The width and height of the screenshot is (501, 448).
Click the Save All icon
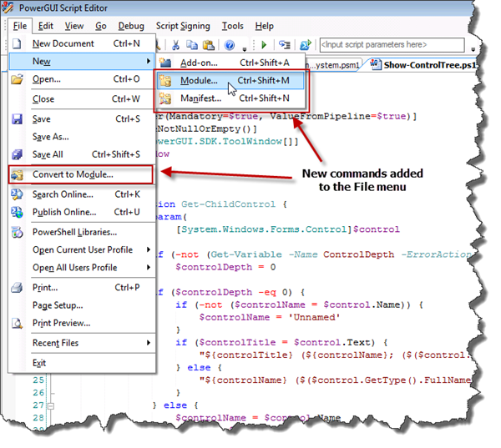17,154
